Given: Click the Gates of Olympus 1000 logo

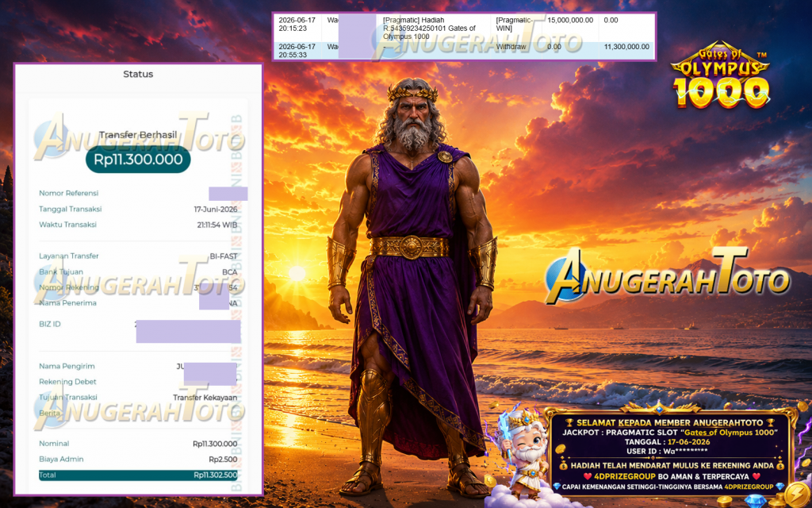Looking at the screenshot, I should coord(720,74).
